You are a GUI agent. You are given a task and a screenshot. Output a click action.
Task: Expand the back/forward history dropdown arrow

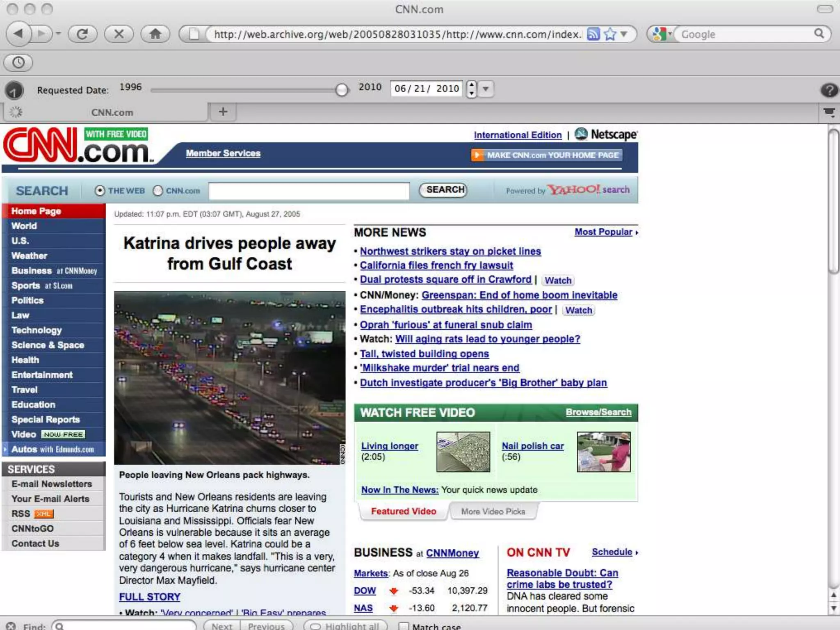tap(58, 34)
